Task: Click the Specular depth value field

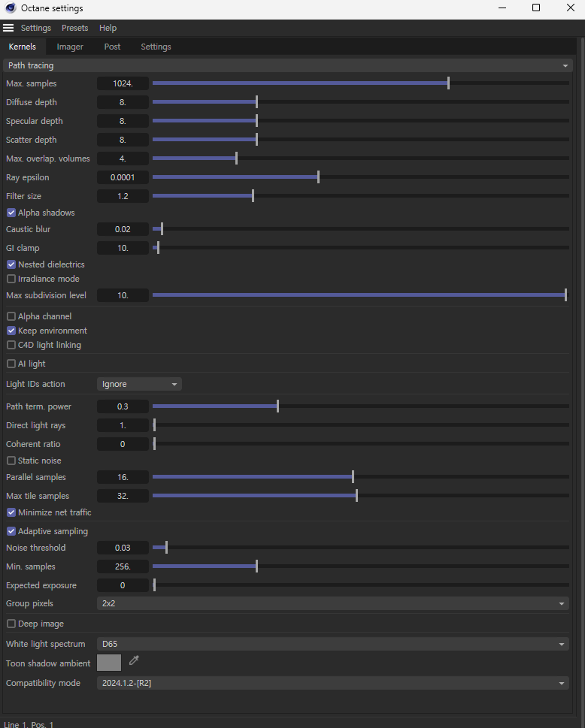Action: coord(123,121)
